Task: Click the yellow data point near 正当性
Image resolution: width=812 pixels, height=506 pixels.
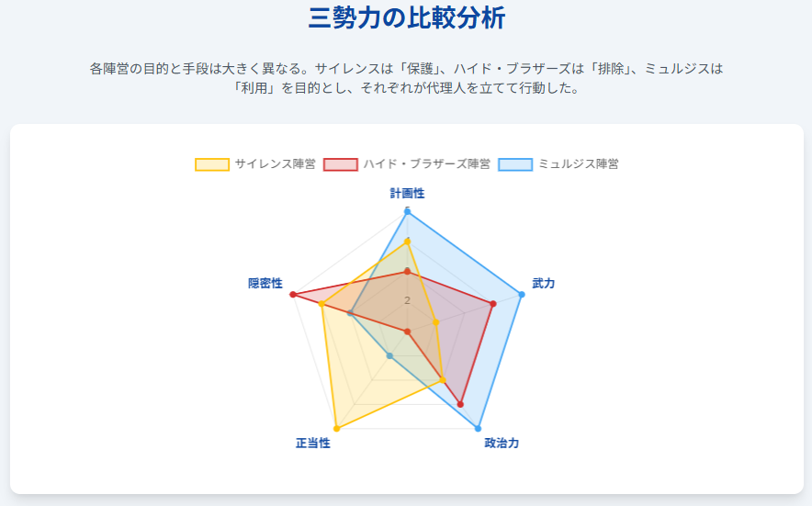Action: (336, 428)
